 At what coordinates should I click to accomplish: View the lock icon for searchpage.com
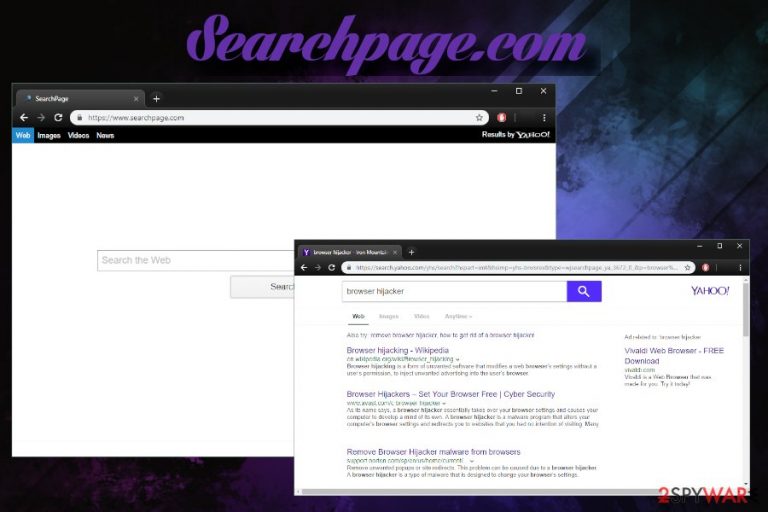pos(79,118)
